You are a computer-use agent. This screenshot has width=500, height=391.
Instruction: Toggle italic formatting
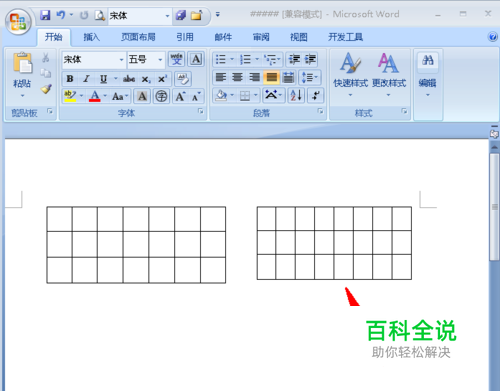click(86, 79)
